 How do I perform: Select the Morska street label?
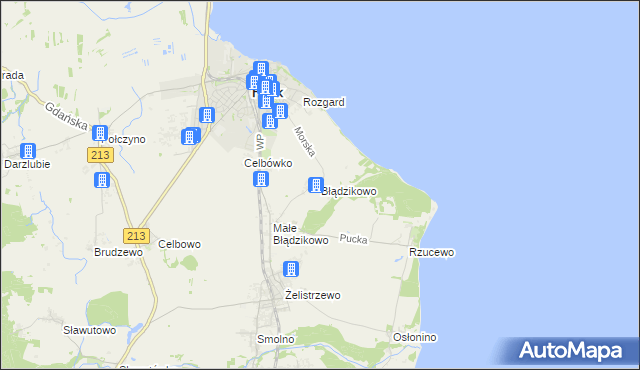click(x=305, y=142)
